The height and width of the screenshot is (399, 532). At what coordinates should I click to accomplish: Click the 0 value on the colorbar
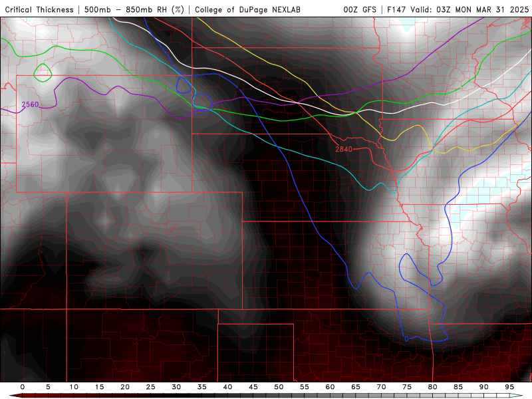pos(23,387)
